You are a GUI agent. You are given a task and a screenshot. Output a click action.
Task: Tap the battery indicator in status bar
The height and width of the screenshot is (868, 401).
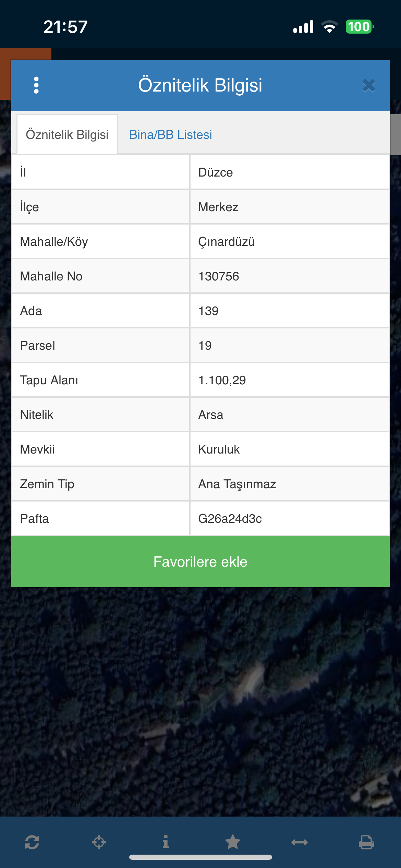tap(359, 27)
